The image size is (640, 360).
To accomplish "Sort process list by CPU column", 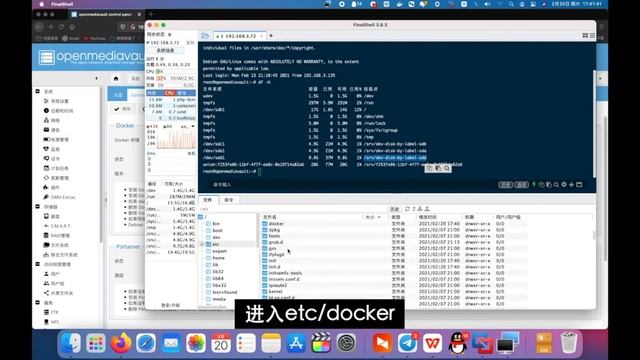I will [x=170, y=93].
